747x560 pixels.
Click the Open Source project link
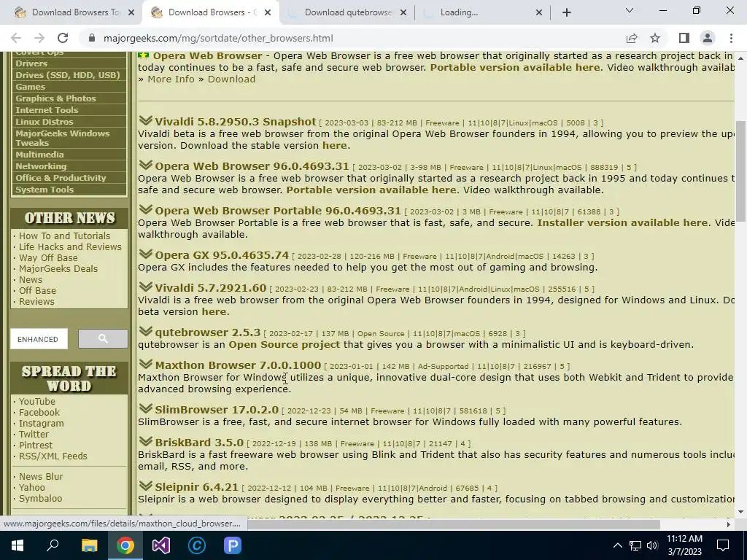(284, 344)
